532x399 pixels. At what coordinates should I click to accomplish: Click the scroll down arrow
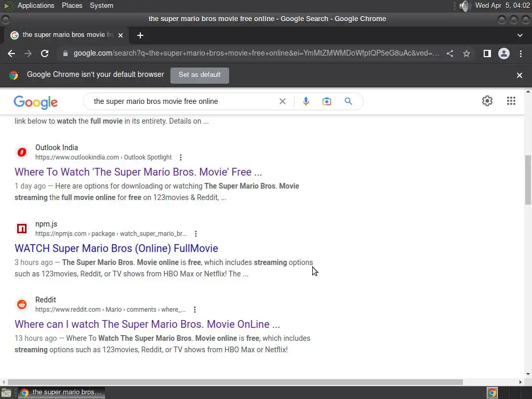click(528, 374)
